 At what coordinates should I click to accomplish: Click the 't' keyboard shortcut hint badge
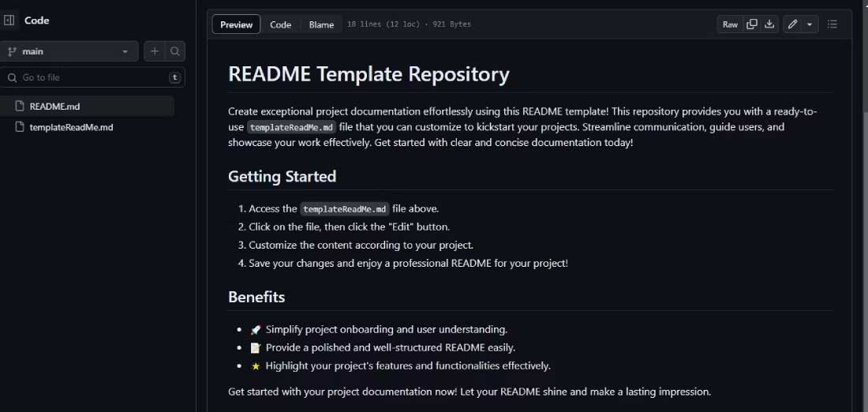coord(175,77)
